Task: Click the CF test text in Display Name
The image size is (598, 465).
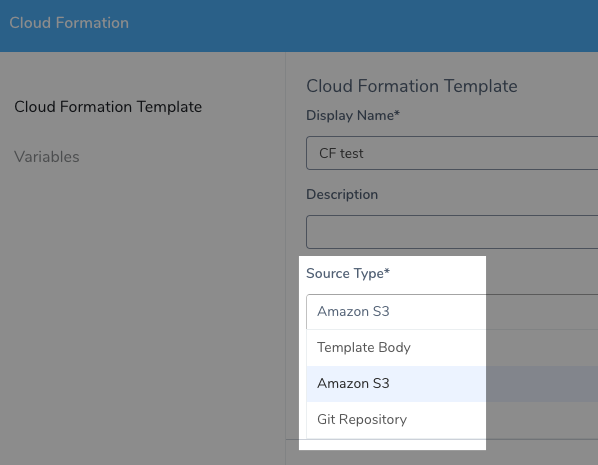Action: (341, 153)
